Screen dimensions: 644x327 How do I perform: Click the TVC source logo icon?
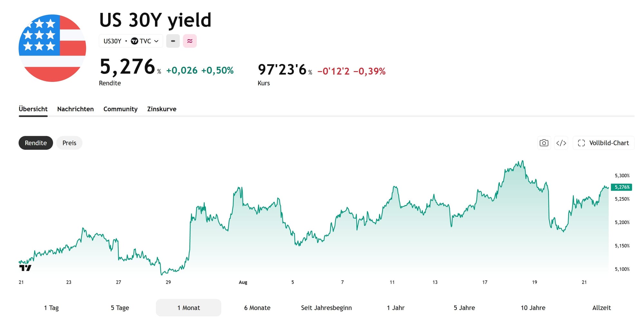[134, 41]
